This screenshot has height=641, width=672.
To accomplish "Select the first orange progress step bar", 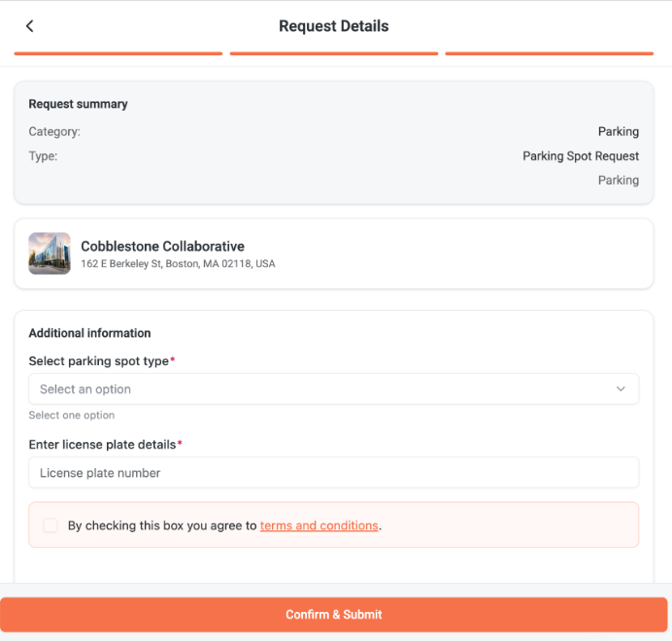I will coord(118,53).
